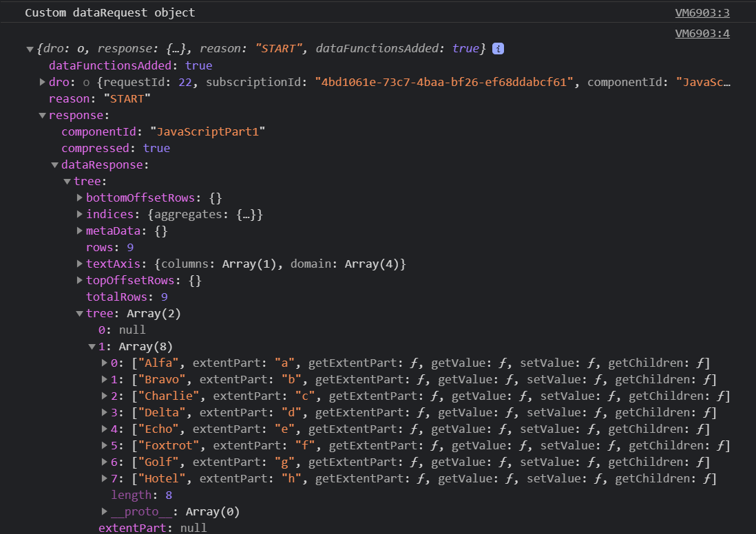Collapse the 1: Array(8) entry

pos(92,347)
